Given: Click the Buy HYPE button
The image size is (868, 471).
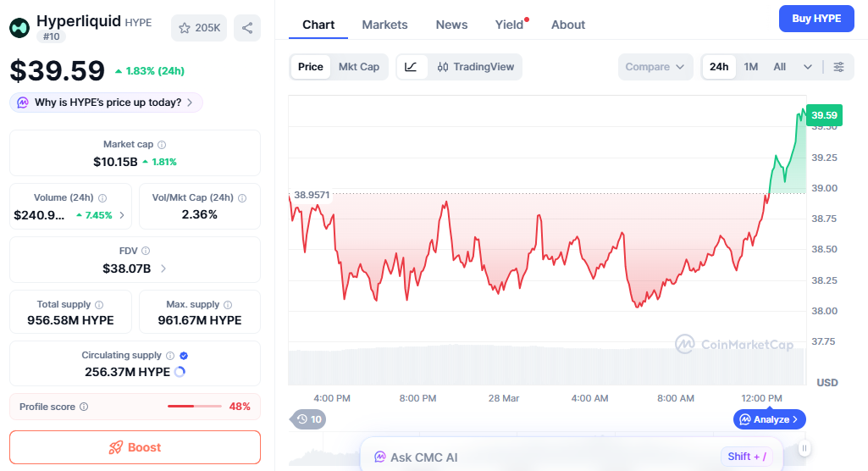Looking at the screenshot, I should click(816, 19).
